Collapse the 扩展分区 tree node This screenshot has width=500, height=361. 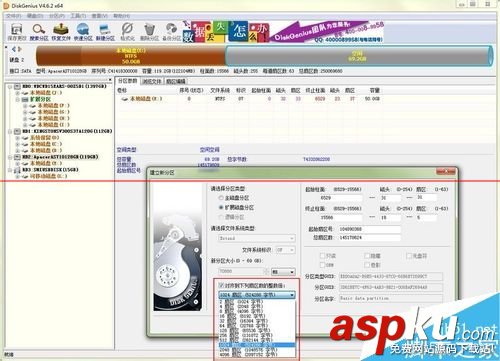click(x=17, y=99)
